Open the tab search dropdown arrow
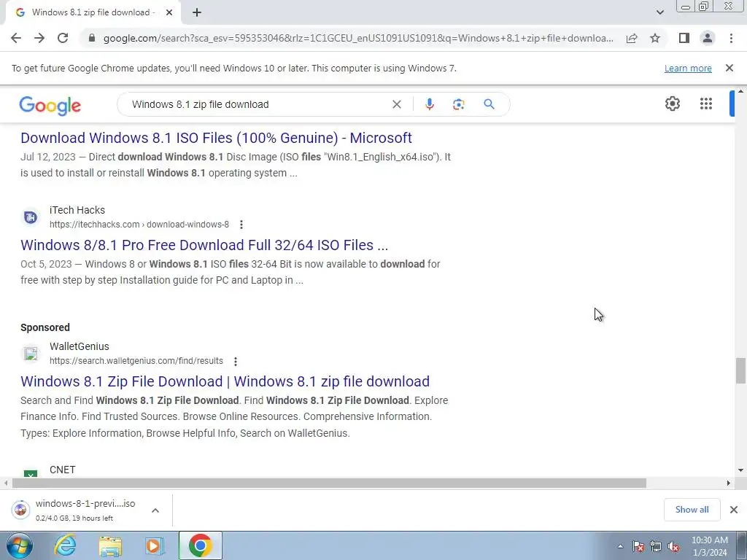This screenshot has width=747, height=560. pyautogui.click(x=659, y=12)
